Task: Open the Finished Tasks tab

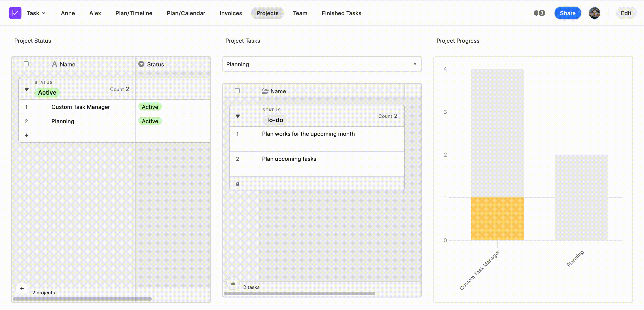Action: 341,13
